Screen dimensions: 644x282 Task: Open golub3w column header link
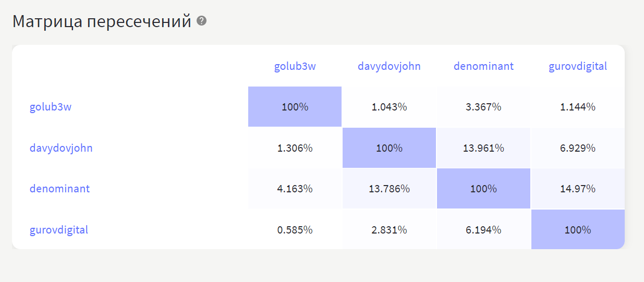[295, 66]
